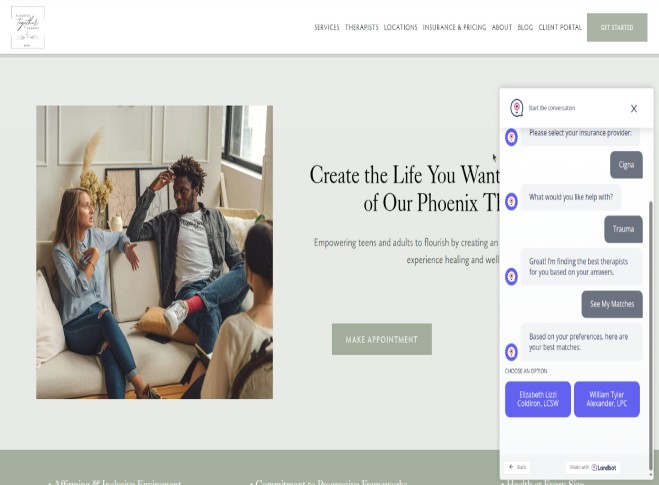The height and width of the screenshot is (485, 659).
Task: Select therapist William Tyler Alexander, LPC
Action: [607, 399]
